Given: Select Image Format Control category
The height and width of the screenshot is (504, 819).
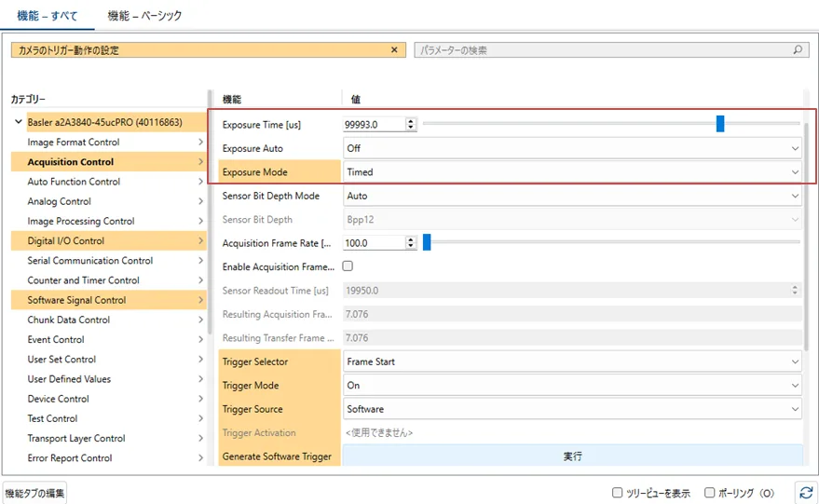Looking at the screenshot, I should [x=109, y=142].
